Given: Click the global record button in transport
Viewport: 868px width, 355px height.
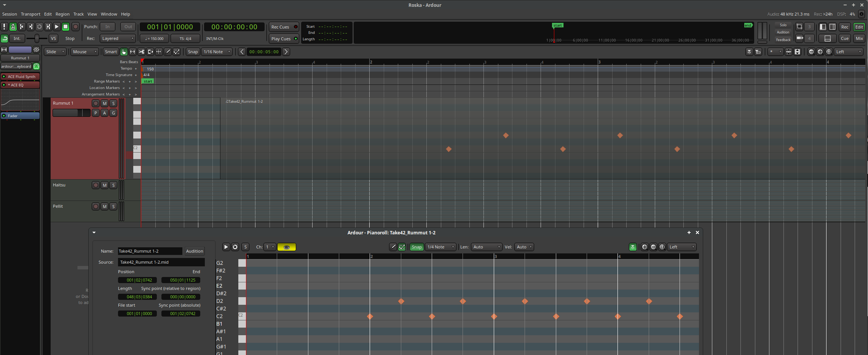Looking at the screenshot, I should point(75,27).
